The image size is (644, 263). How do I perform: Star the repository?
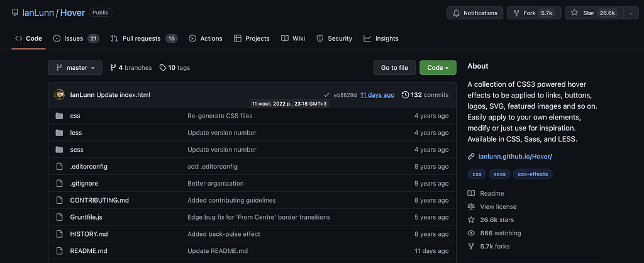pyautogui.click(x=594, y=13)
